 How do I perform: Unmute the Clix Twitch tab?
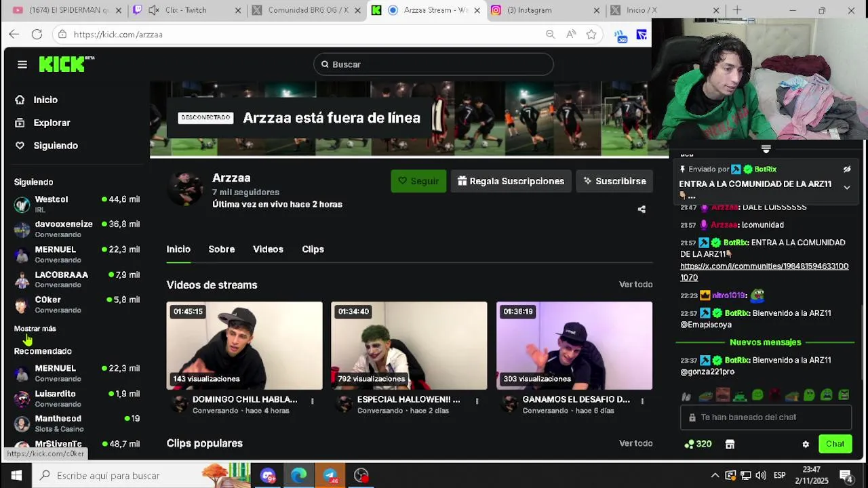tap(154, 10)
